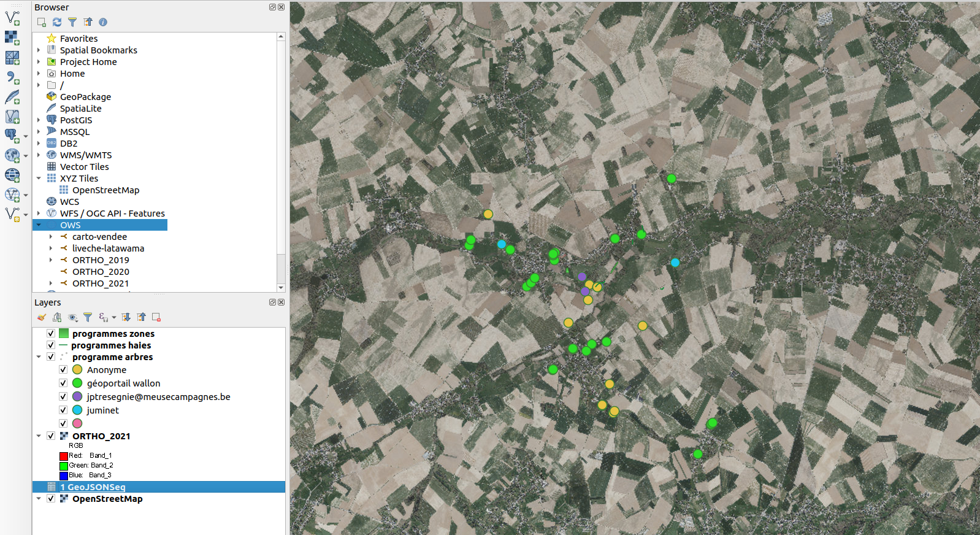980x535 pixels.
Task: Collapse the XYZ Tiles node
Action: (x=39, y=179)
